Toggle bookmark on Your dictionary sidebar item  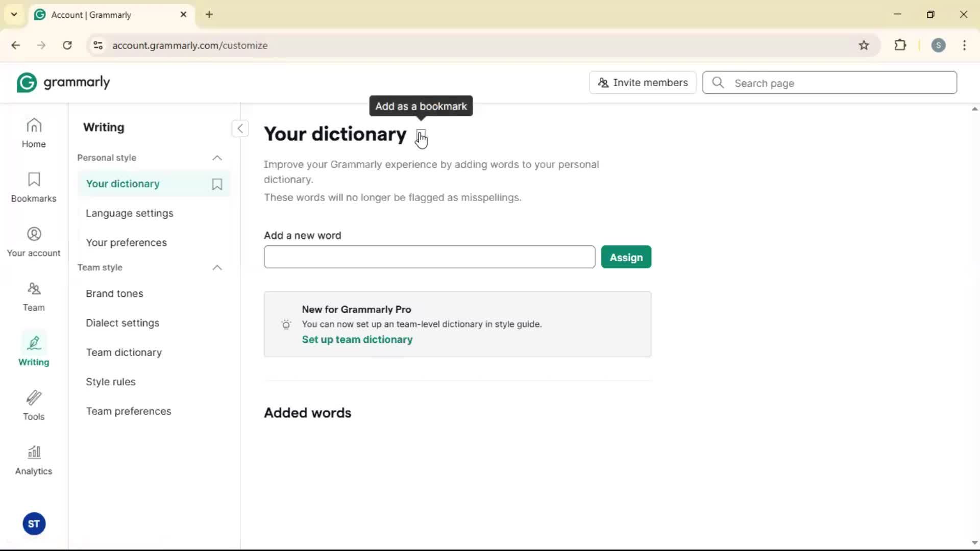pyautogui.click(x=217, y=184)
